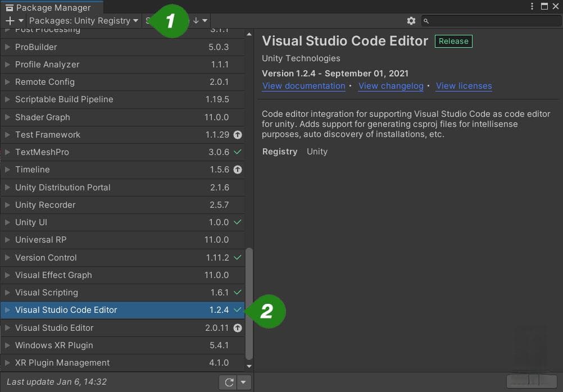Select Visual Scripting package
Screen dimensions: 563x392
click(x=122, y=292)
